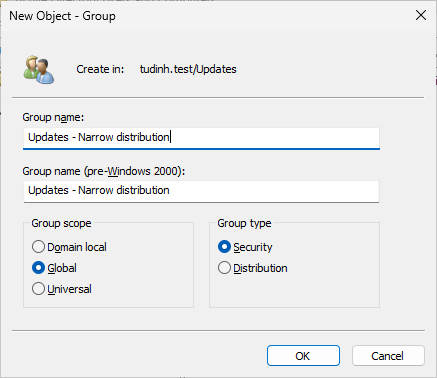The height and width of the screenshot is (378, 437).
Task: Click into the Group name field
Action: click(201, 138)
